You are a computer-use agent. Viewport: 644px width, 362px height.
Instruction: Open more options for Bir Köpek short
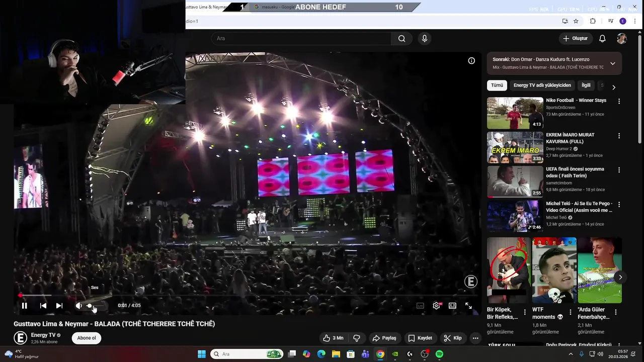525,312
